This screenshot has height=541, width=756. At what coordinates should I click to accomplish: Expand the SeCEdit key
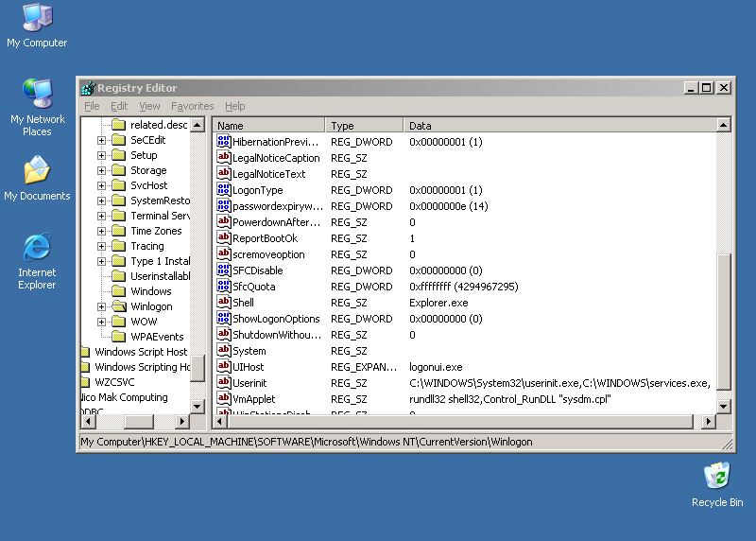click(x=101, y=140)
